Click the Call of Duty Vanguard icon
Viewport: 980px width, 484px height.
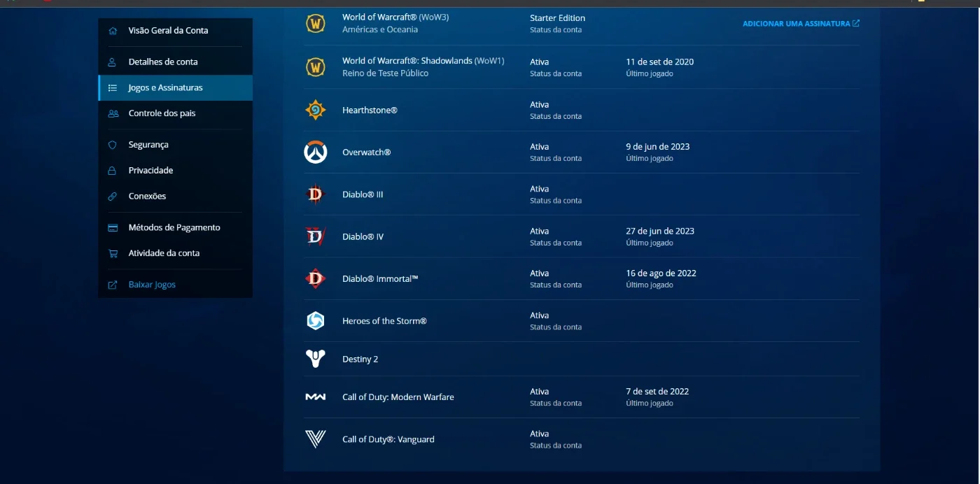click(316, 439)
